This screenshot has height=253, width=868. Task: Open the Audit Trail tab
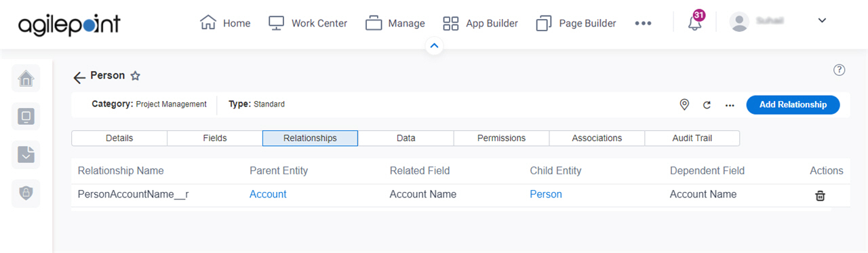[692, 138]
